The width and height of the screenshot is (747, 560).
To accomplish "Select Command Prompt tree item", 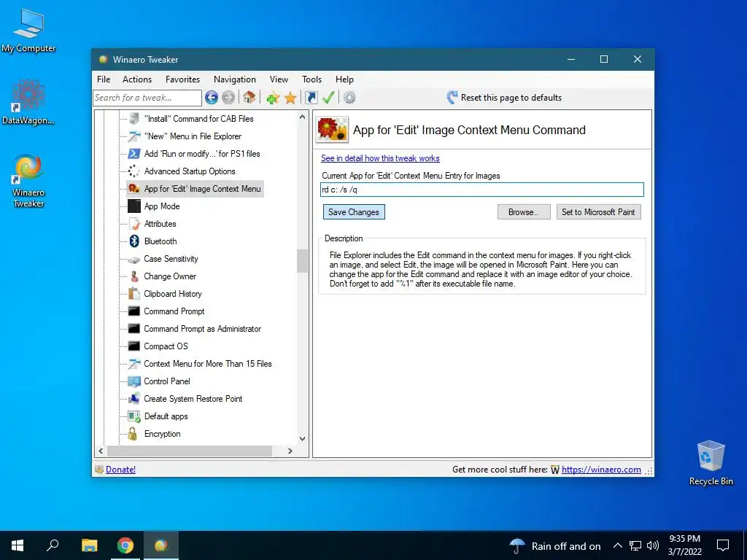I will 174,311.
